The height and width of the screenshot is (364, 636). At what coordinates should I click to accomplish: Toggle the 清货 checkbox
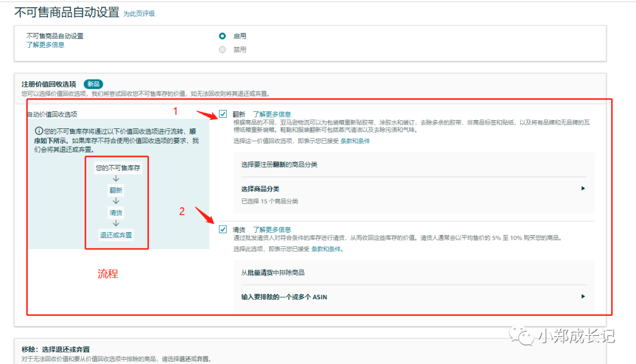click(x=223, y=229)
